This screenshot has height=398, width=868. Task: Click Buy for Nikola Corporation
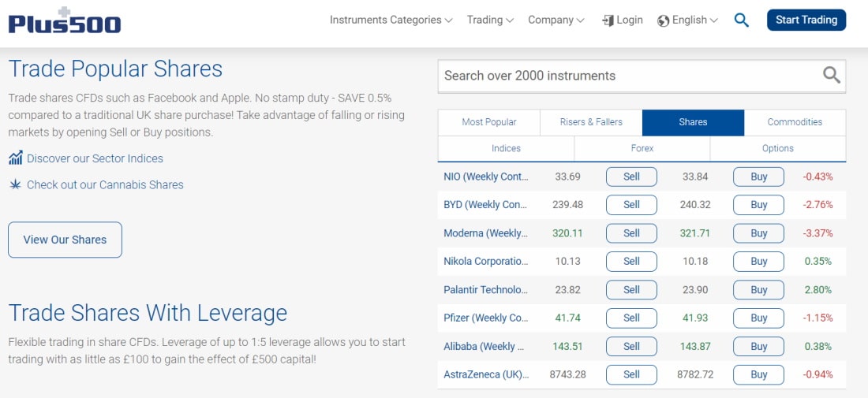pyautogui.click(x=759, y=262)
